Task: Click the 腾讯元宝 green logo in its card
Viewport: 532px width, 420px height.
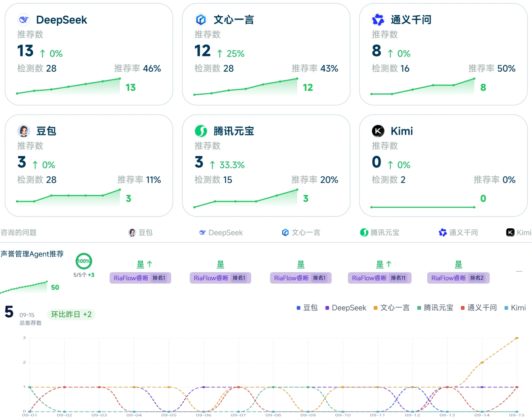Action: point(201,131)
